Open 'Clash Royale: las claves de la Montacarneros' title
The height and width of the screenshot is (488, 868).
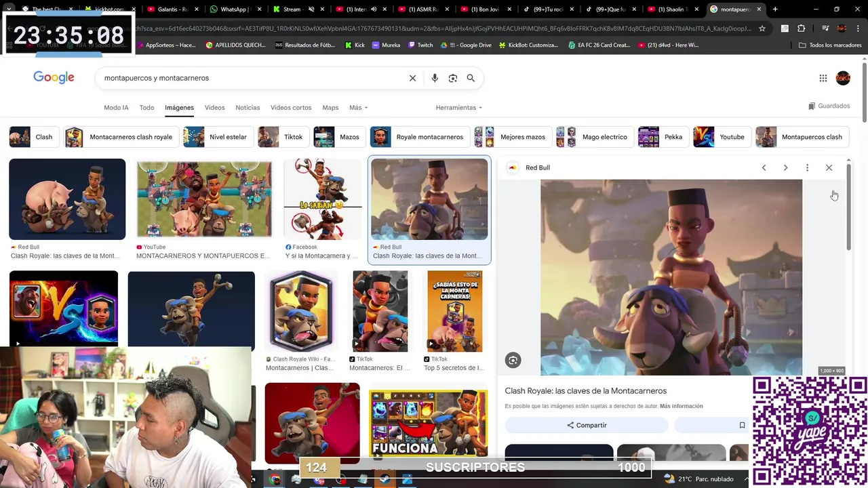coord(585,391)
